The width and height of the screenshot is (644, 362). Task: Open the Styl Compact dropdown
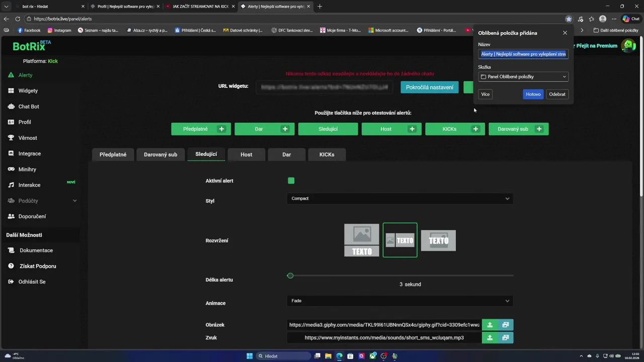coord(400,199)
